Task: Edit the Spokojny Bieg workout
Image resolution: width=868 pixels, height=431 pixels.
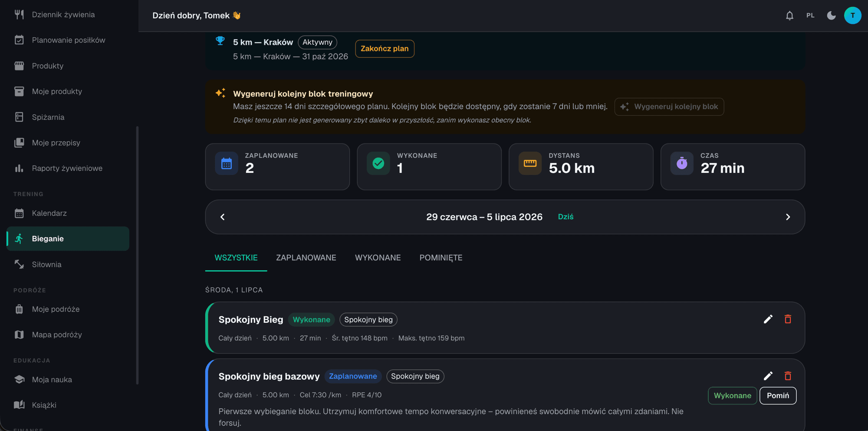Action: (768, 319)
